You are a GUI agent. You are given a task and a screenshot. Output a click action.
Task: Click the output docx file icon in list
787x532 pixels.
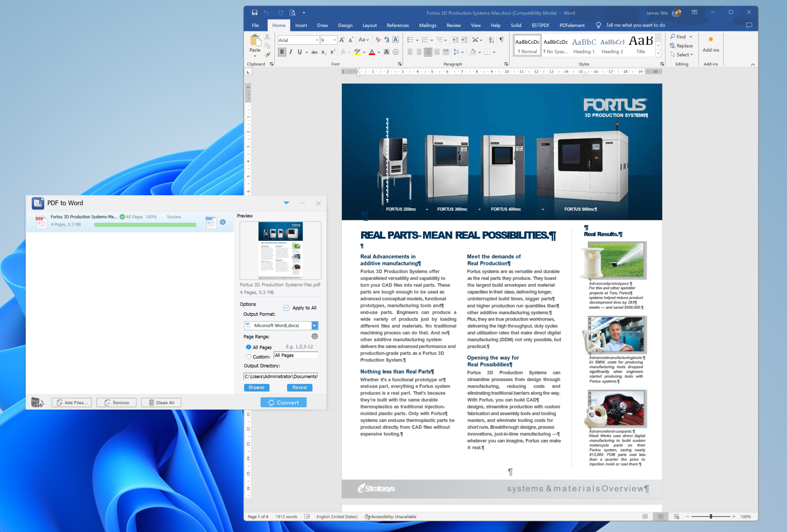click(x=211, y=221)
